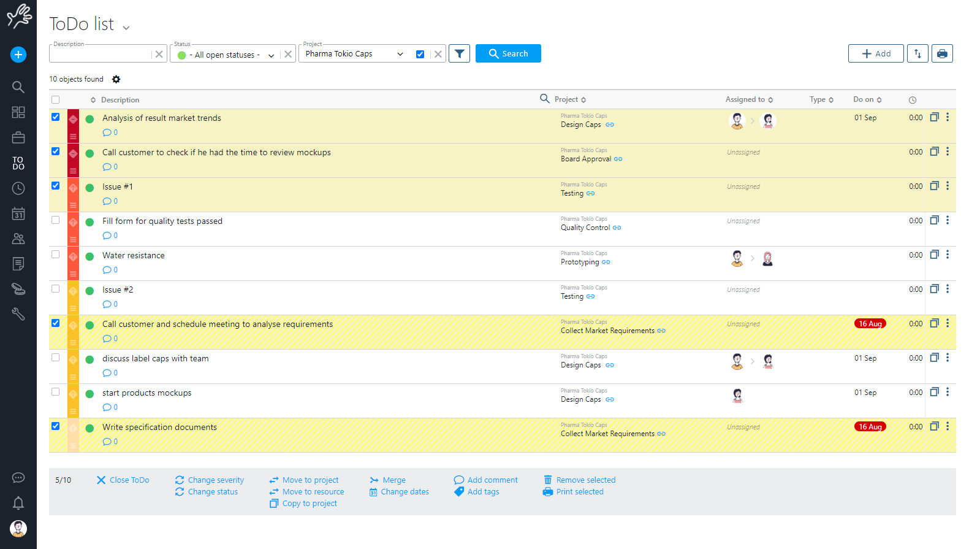The width and height of the screenshot is (980, 549).
Task: Expand the Status filter dropdown
Action: tap(271, 55)
